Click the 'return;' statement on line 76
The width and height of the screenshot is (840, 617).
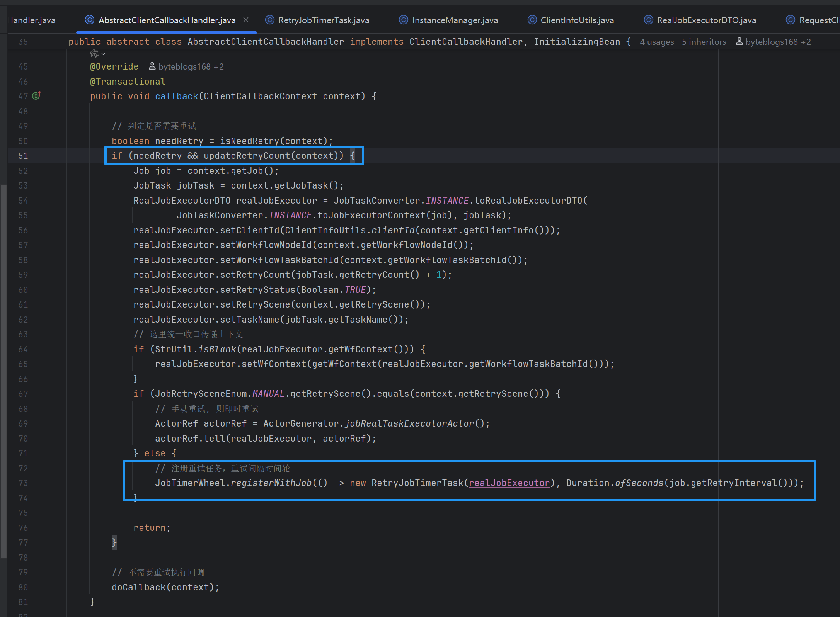[152, 528]
